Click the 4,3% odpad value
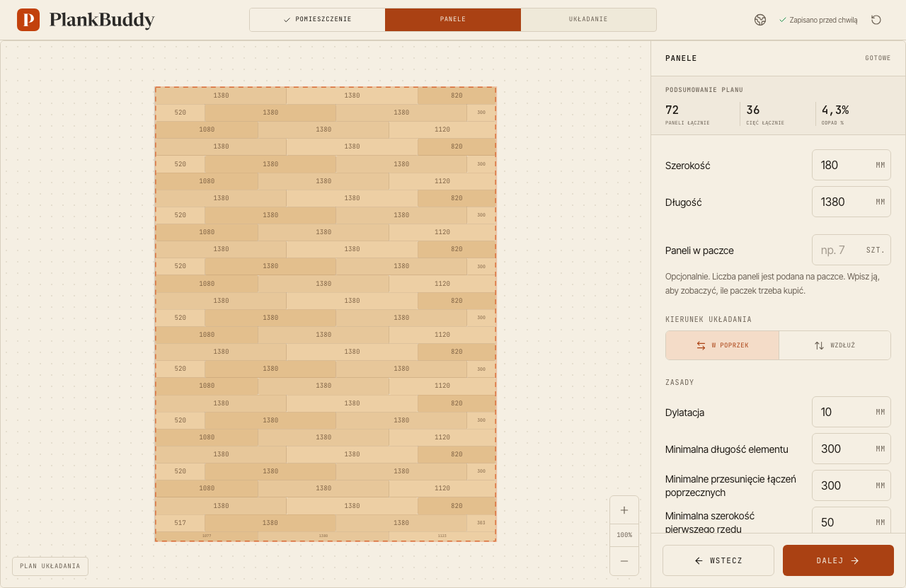The image size is (906, 588). tap(835, 110)
